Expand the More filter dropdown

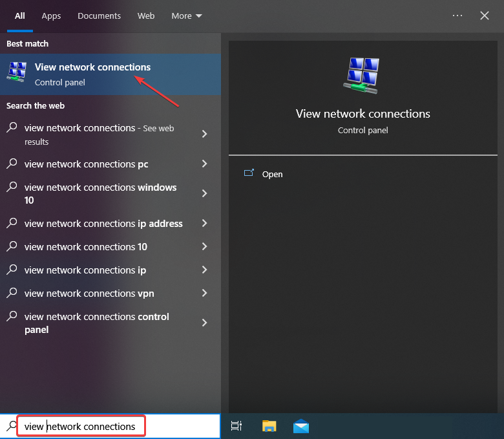point(187,16)
